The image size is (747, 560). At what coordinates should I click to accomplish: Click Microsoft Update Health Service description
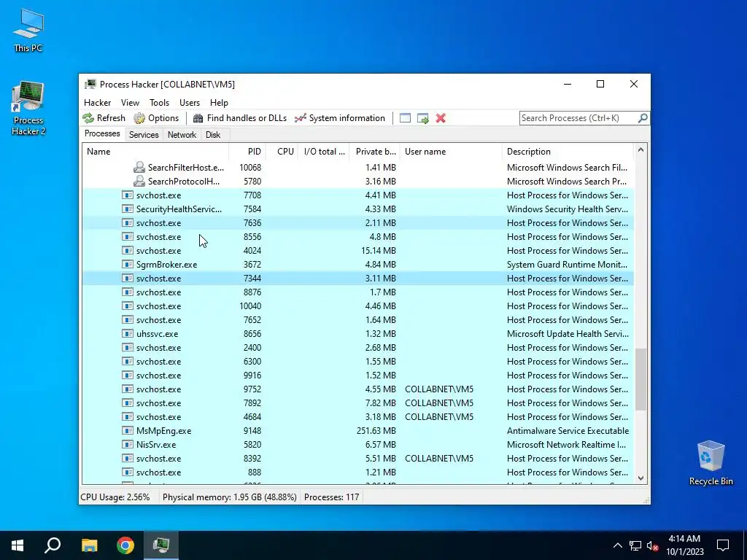coord(568,334)
